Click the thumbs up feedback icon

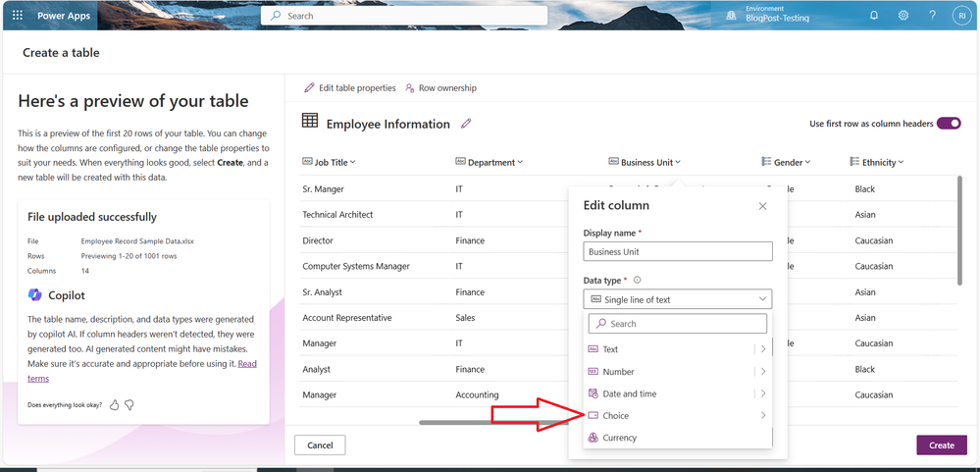(x=115, y=405)
